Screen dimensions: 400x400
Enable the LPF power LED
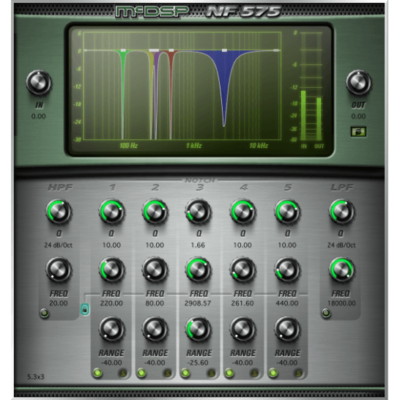click(326, 313)
